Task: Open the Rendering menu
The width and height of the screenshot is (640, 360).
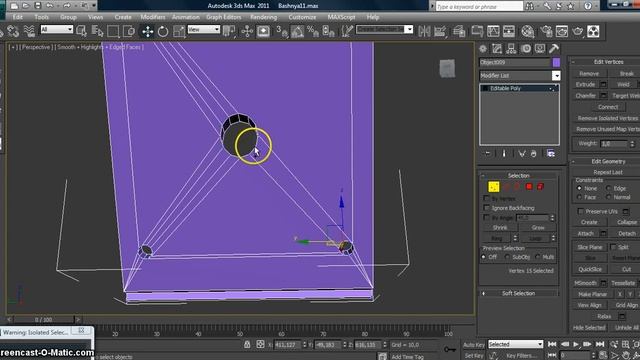Action: [263, 17]
